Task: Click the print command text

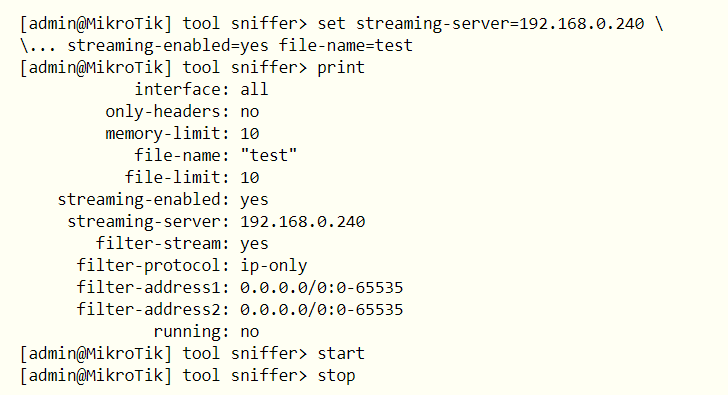Action: [x=341, y=68]
